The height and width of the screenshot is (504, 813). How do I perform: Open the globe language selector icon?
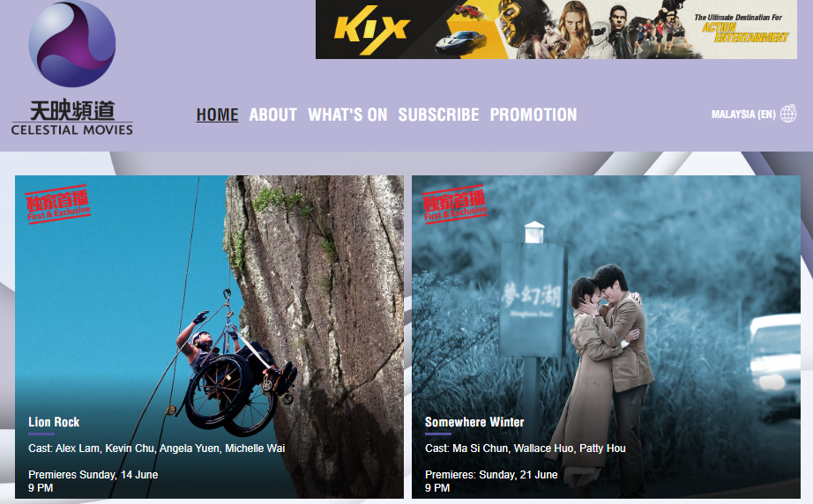click(788, 114)
